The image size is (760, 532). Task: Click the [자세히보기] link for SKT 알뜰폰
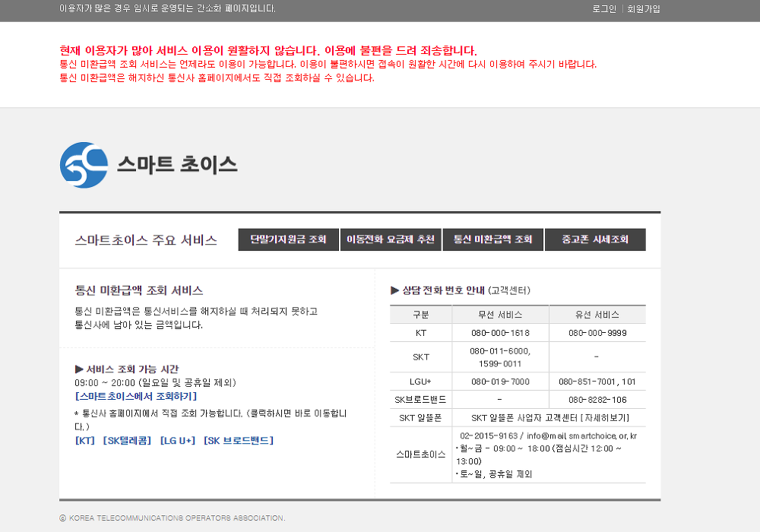click(x=605, y=418)
